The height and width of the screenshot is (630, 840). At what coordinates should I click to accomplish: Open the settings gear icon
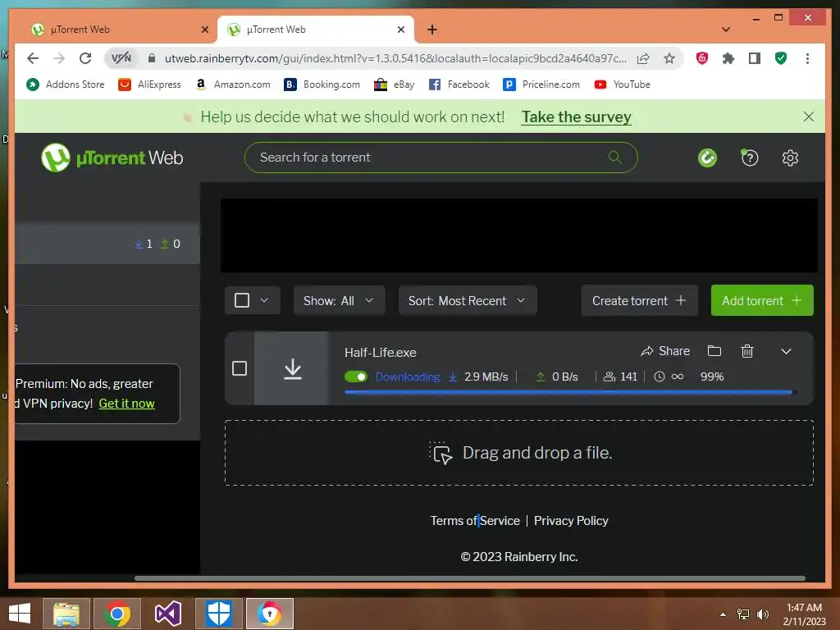tap(790, 157)
